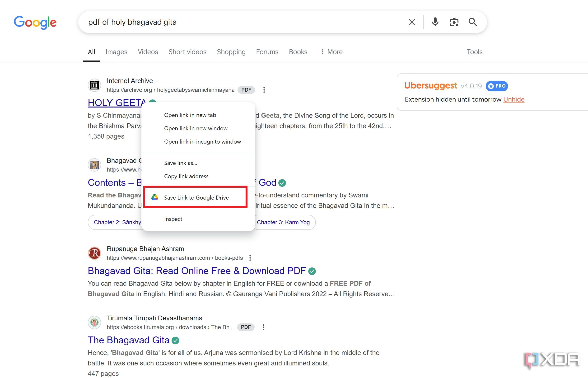This screenshot has width=588, height=378.
Task: Switch to the Short videos tab
Action: click(187, 52)
